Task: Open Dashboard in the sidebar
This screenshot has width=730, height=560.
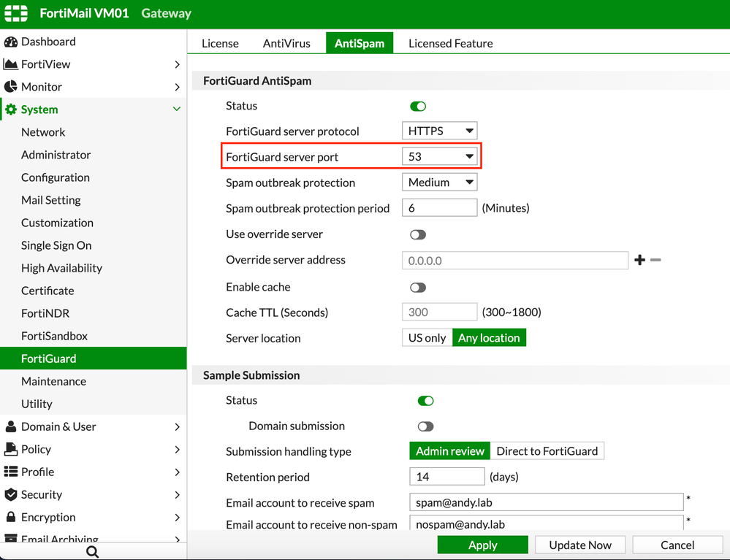Action: click(48, 42)
